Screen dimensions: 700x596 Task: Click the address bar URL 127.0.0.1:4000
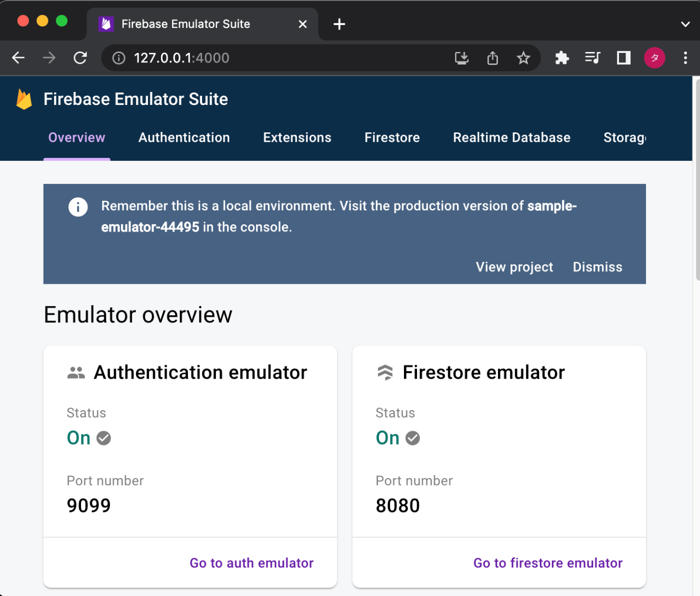pos(181,58)
